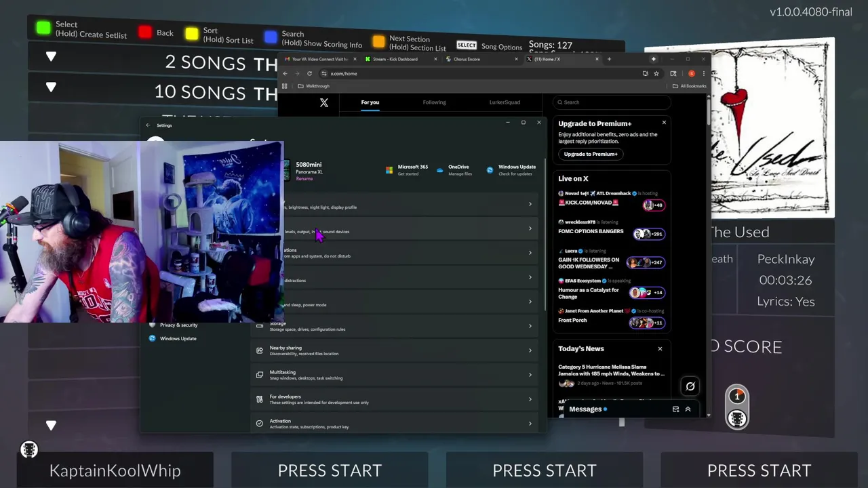Click the Rename link under 5080mini
Image resolution: width=868 pixels, height=488 pixels.
click(x=304, y=179)
